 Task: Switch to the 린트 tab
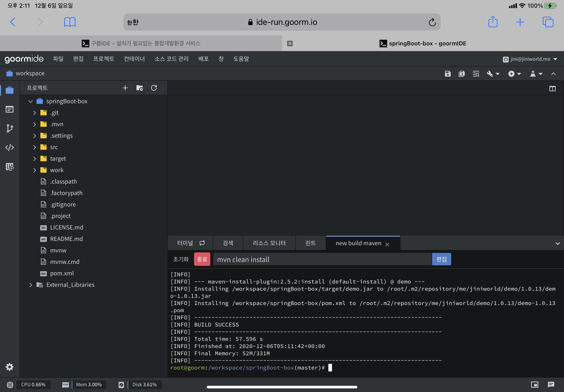(311, 243)
